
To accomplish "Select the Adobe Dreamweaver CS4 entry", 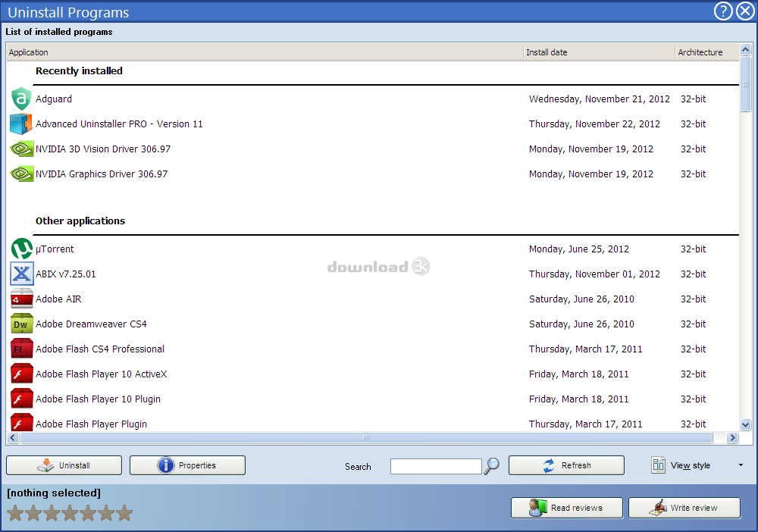I will tap(373, 324).
